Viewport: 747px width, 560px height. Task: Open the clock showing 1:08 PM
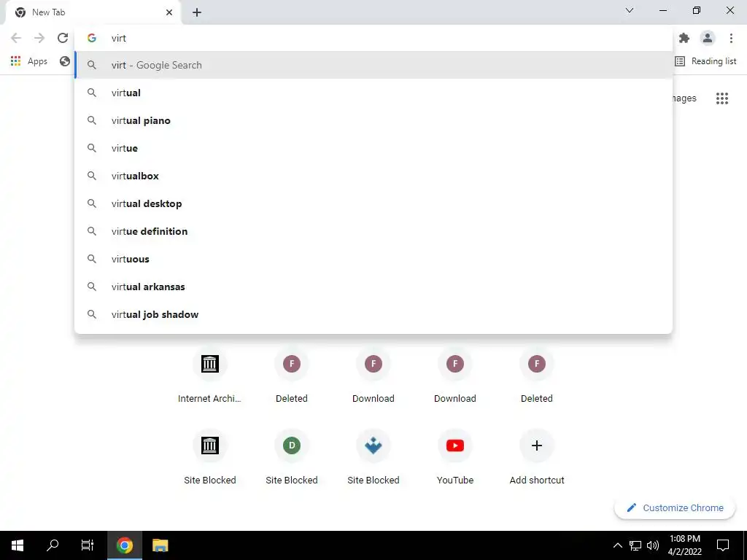[684, 545]
